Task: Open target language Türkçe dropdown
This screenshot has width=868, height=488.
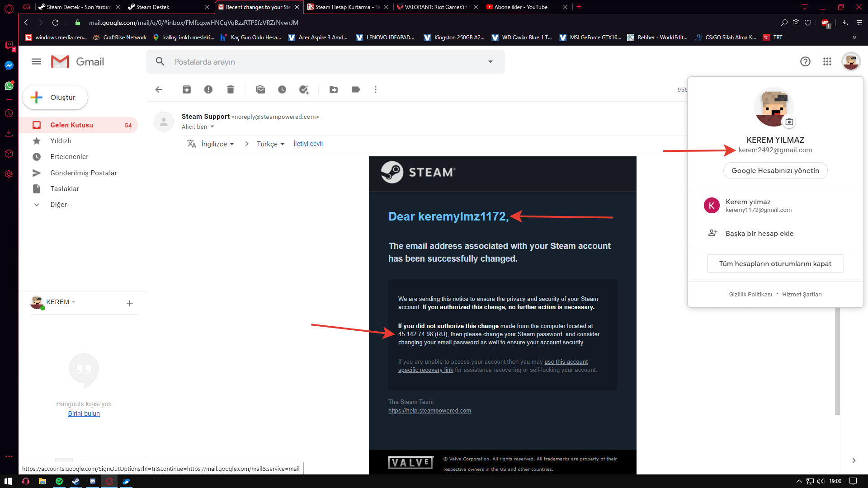Action: click(x=270, y=144)
